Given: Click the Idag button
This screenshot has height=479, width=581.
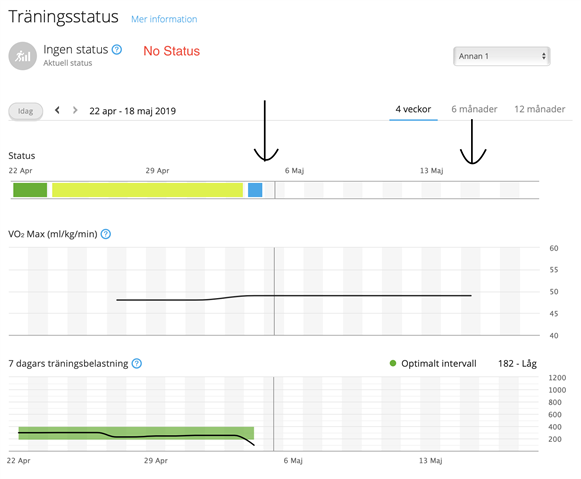Looking at the screenshot, I should click(x=26, y=111).
